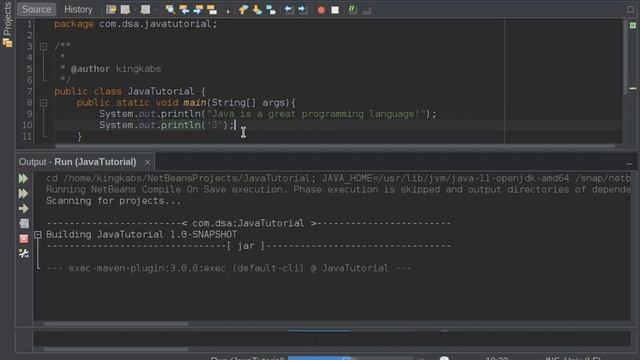Screen dimensions: 640x360
Task: Click '@author kingkabs' comment text
Action: (116, 69)
